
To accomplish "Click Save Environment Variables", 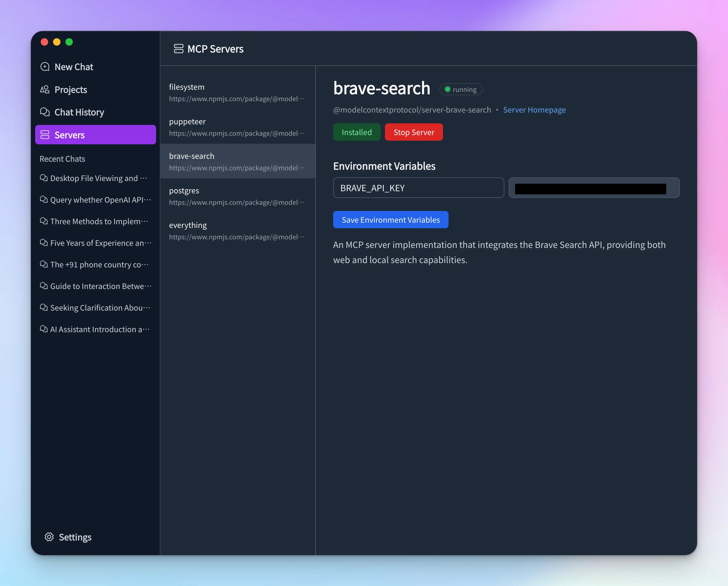I will [390, 219].
